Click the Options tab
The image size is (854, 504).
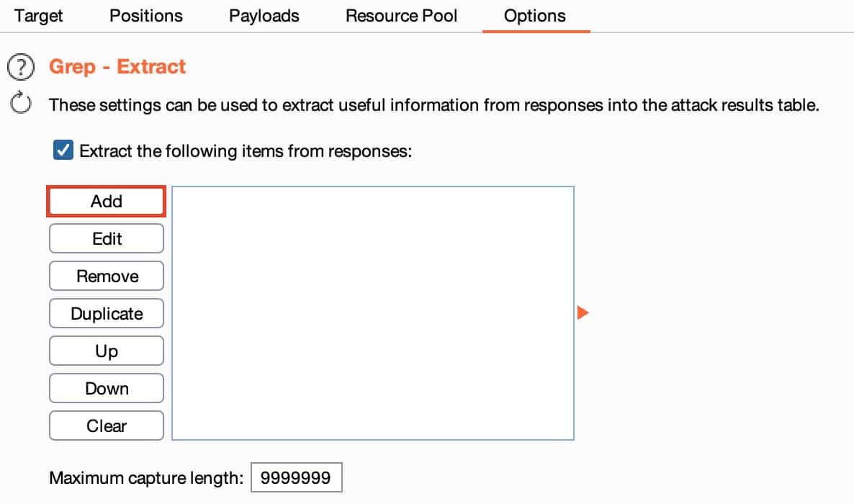coord(535,16)
